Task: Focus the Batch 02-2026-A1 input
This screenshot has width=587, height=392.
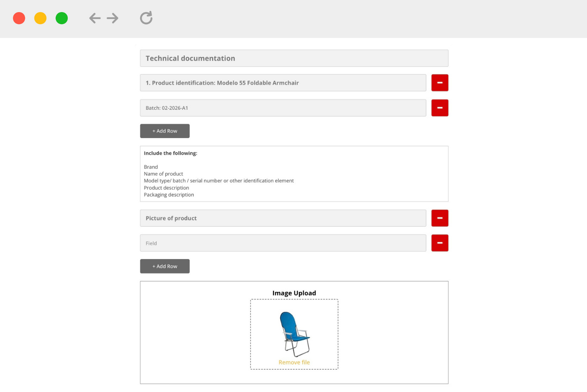Action: tap(283, 108)
